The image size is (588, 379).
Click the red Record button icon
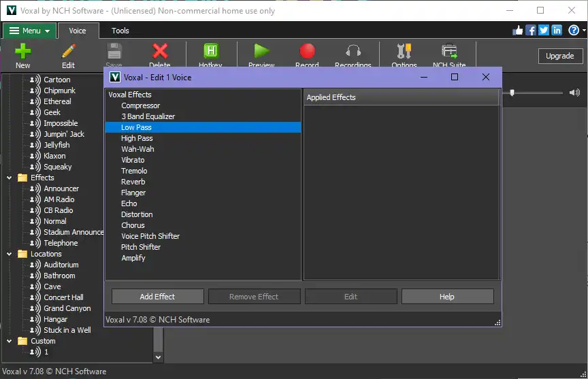(x=307, y=51)
